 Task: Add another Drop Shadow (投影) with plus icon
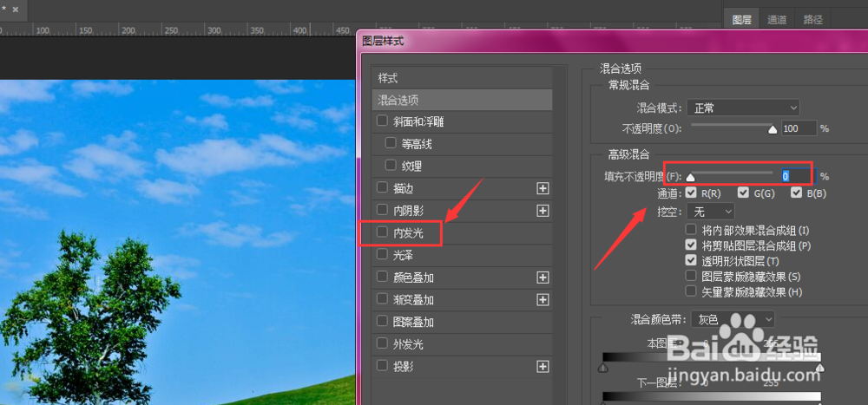(x=542, y=366)
